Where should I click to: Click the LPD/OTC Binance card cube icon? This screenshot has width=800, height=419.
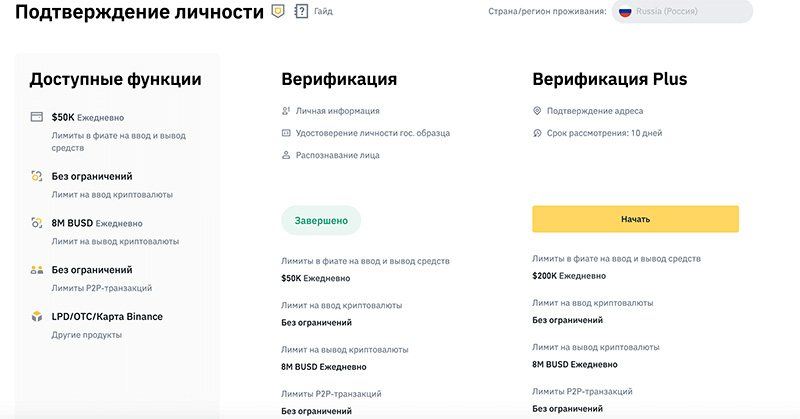pyautogui.click(x=36, y=317)
